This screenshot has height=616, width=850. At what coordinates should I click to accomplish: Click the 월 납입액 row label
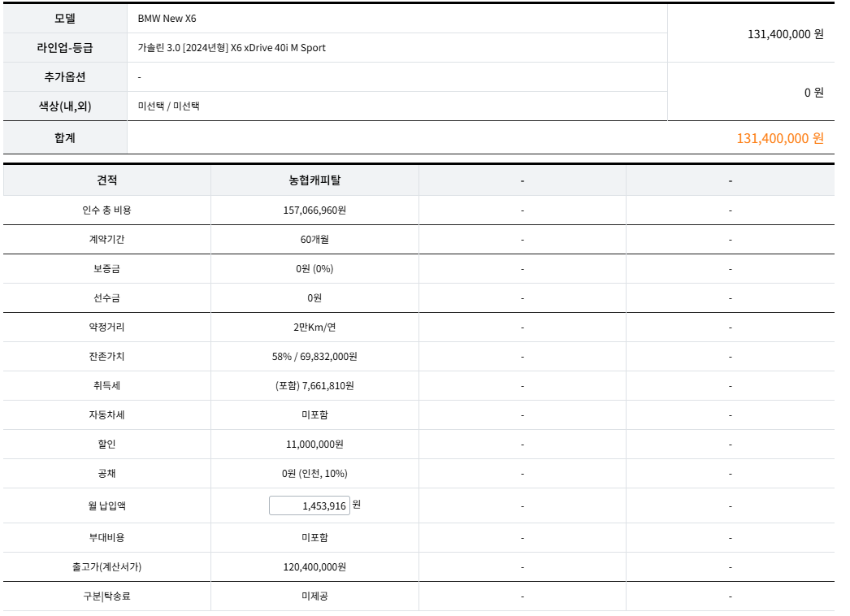106,505
